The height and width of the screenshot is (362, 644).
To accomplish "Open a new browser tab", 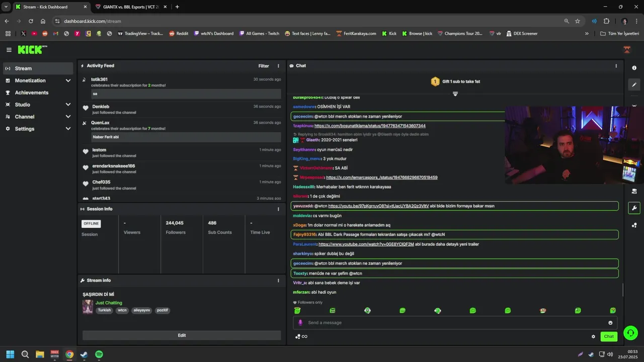I will pyautogui.click(x=177, y=7).
